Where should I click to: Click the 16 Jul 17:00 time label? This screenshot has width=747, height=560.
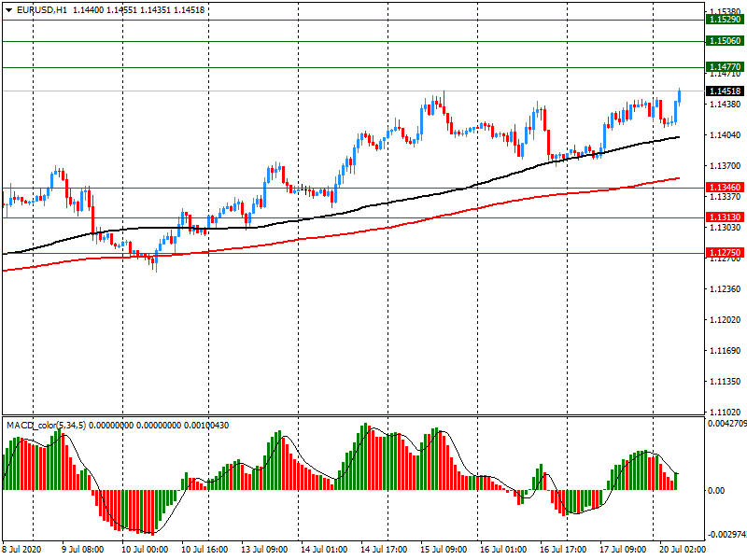coord(563,550)
